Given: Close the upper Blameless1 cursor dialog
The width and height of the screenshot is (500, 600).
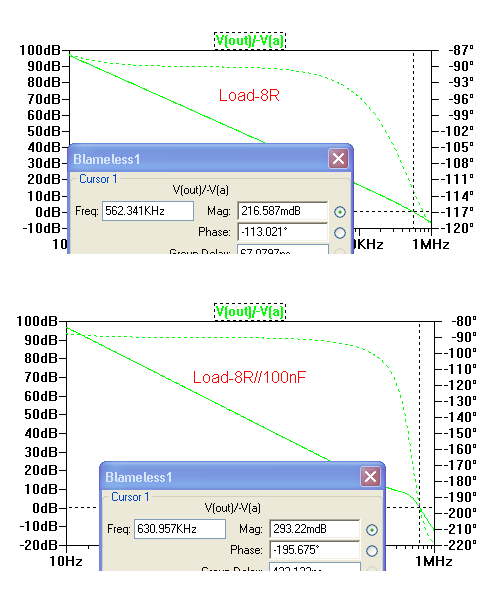Looking at the screenshot, I should (339, 158).
